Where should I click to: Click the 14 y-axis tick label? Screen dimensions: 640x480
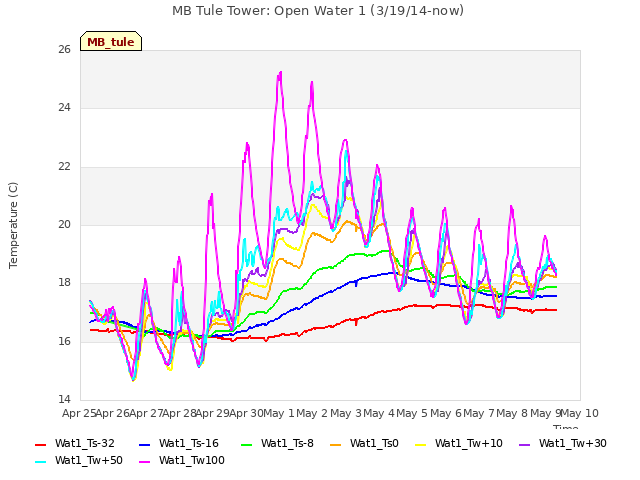(x=64, y=399)
